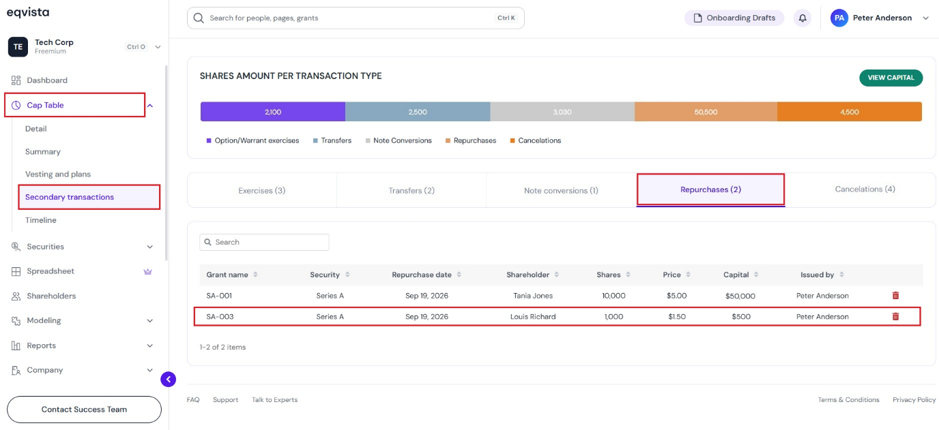Image resolution: width=939 pixels, height=430 pixels.
Task: Focus the table Search field
Action: (x=264, y=242)
